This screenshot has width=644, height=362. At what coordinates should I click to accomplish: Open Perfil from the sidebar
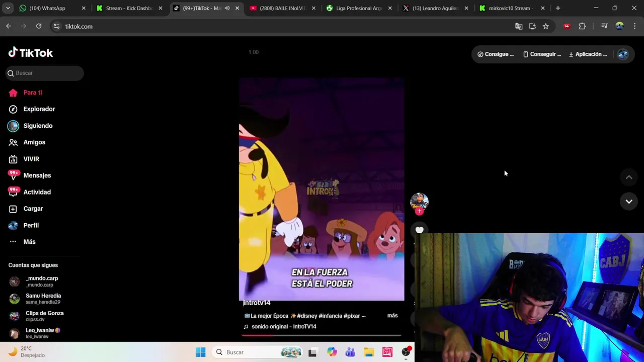click(24, 225)
